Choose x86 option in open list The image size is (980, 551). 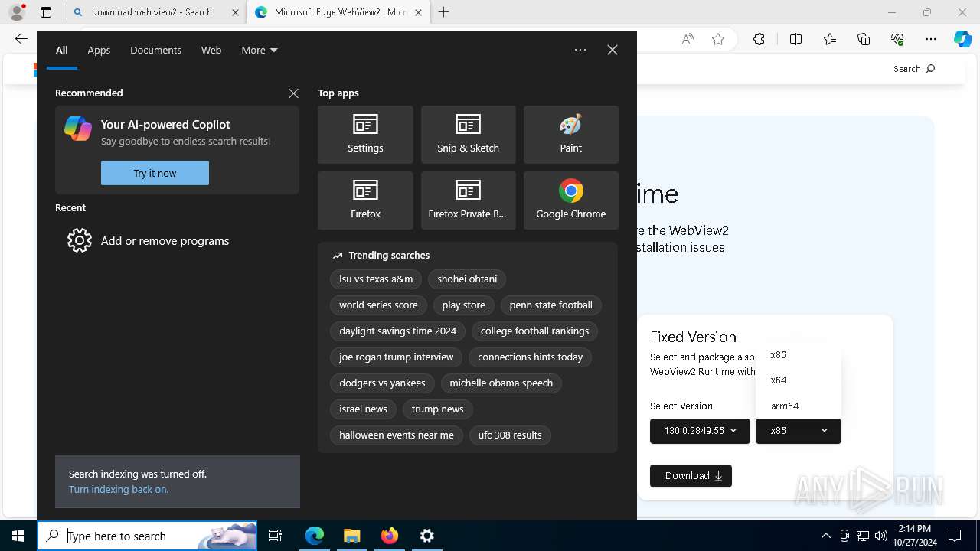pos(798,354)
